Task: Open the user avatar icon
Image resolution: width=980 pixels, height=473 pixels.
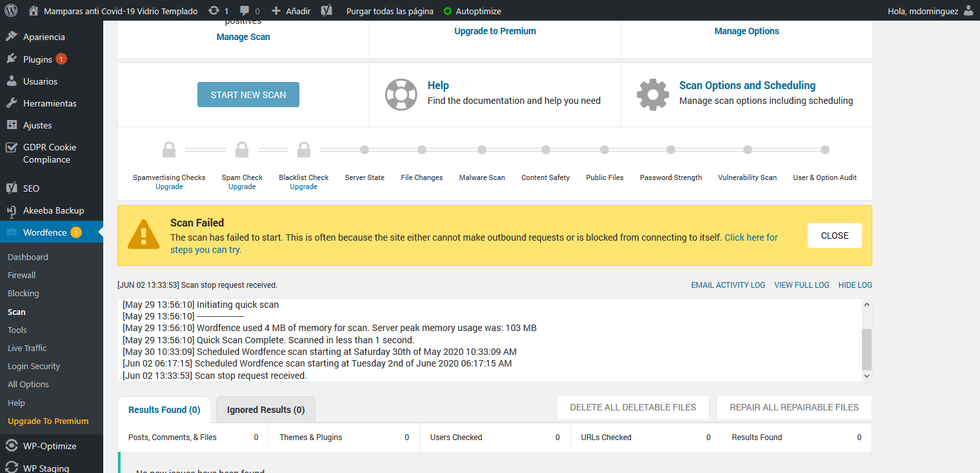Action: (x=968, y=11)
